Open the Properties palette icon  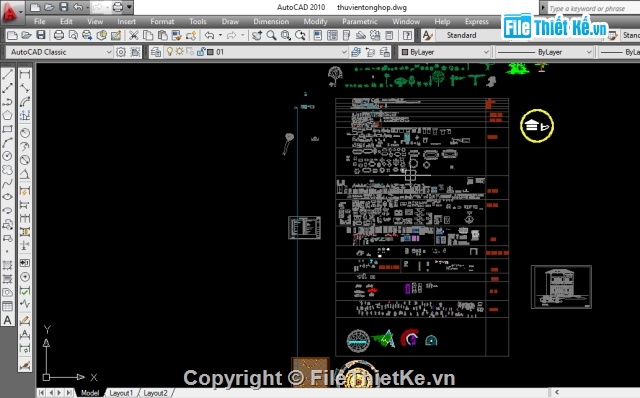pyautogui.click(x=317, y=36)
